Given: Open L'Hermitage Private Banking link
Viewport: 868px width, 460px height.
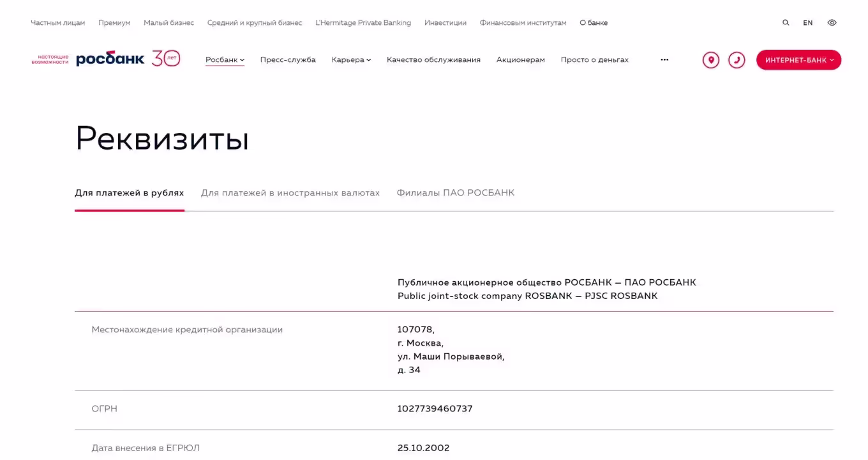Looking at the screenshot, I should (x=363, y=22).
